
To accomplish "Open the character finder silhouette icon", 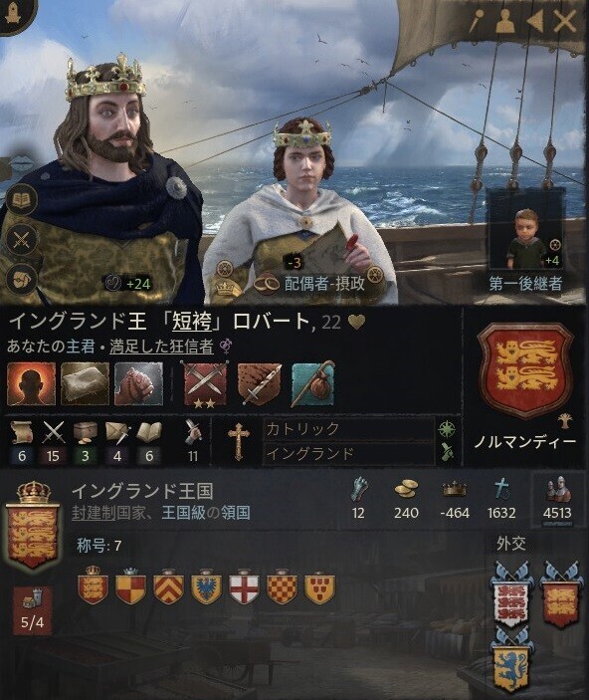I will [x=504, y=22].
